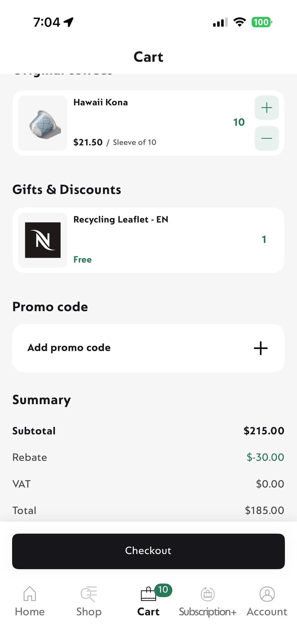This screenshot has height=644, width=297.
Task: Open the Shop search icon
Action: click(89, 594)
